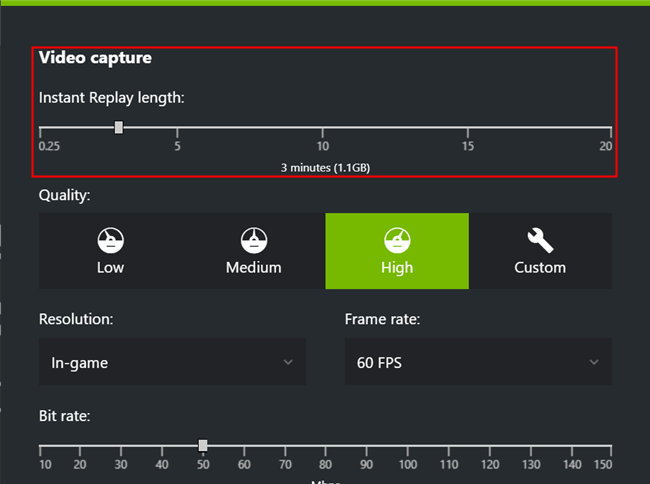Click the Bit rate slider handle

(203, 446)
